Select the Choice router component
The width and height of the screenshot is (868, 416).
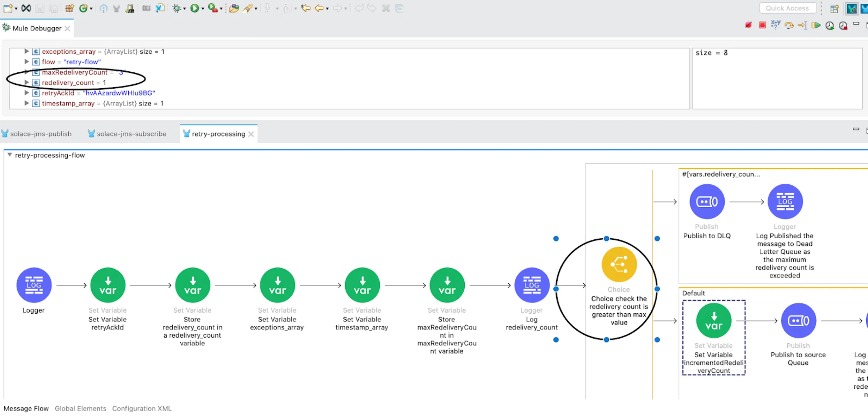pyautogui.click(x=619, y=265)
